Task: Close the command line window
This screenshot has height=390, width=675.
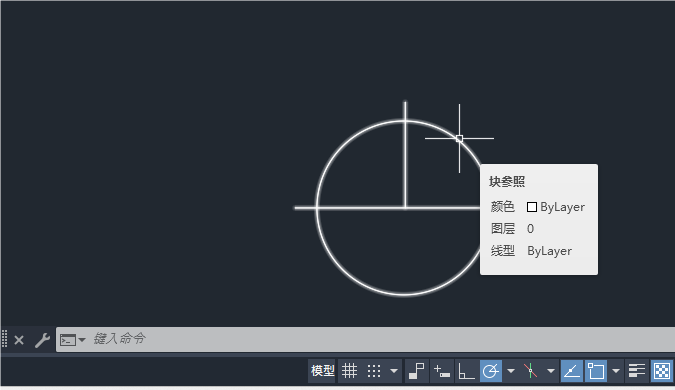Action: (x=19, y=340)
